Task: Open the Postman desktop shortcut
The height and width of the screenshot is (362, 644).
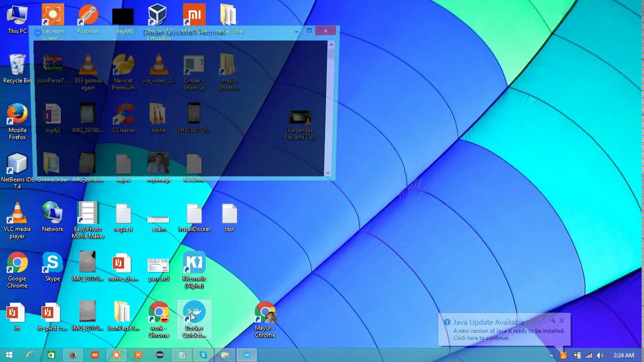Action: coord(88,19)
